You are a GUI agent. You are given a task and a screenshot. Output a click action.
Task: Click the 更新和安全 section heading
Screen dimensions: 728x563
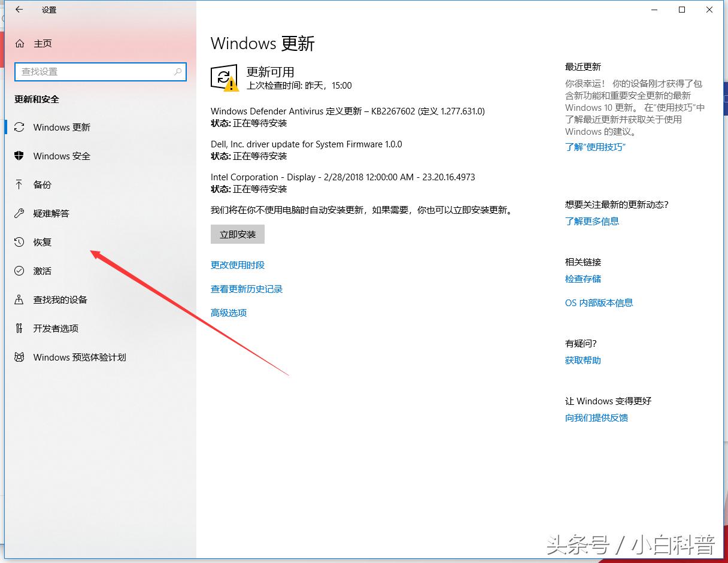37,99
